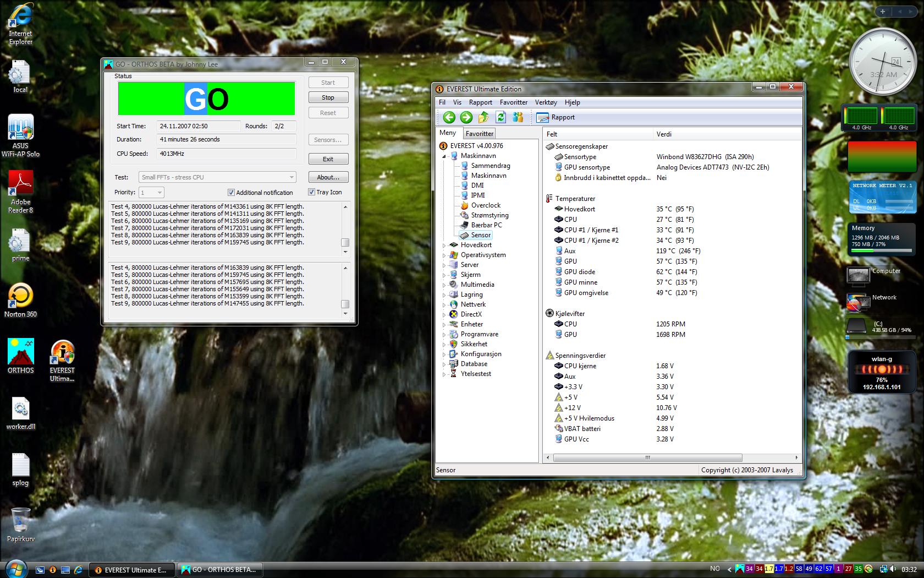Click the Verdi column header
Viewport: 924px width, 578px height.
click(x=727, y=134)
